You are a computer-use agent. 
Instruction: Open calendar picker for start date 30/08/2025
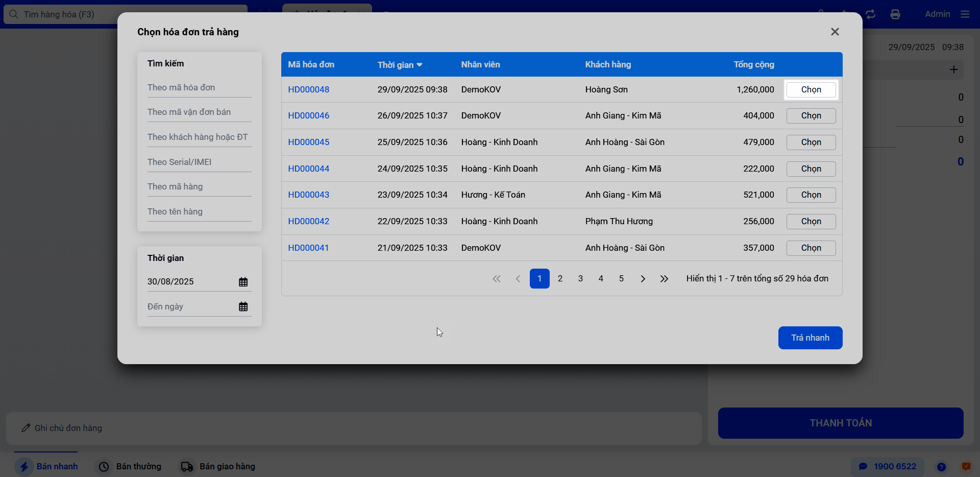click(x=243, y=282)
